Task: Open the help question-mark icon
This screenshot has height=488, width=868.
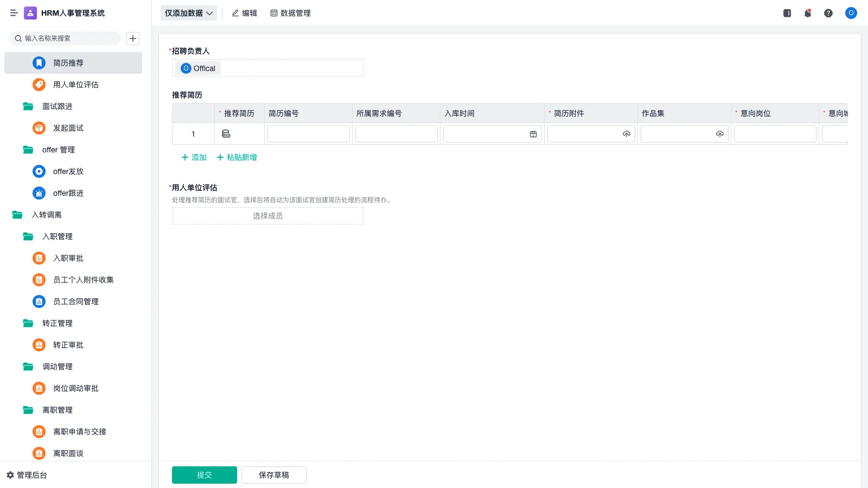Action: (828, 13)
